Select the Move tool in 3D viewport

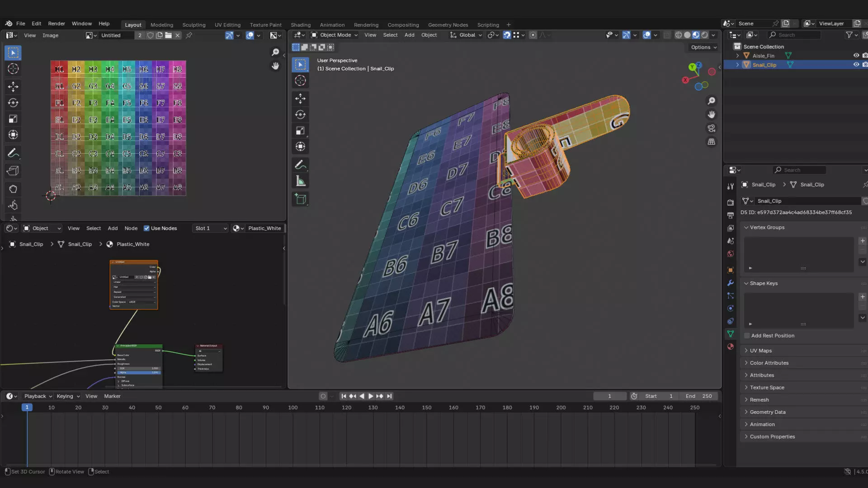pyautogui.click(x=300, y=99)
